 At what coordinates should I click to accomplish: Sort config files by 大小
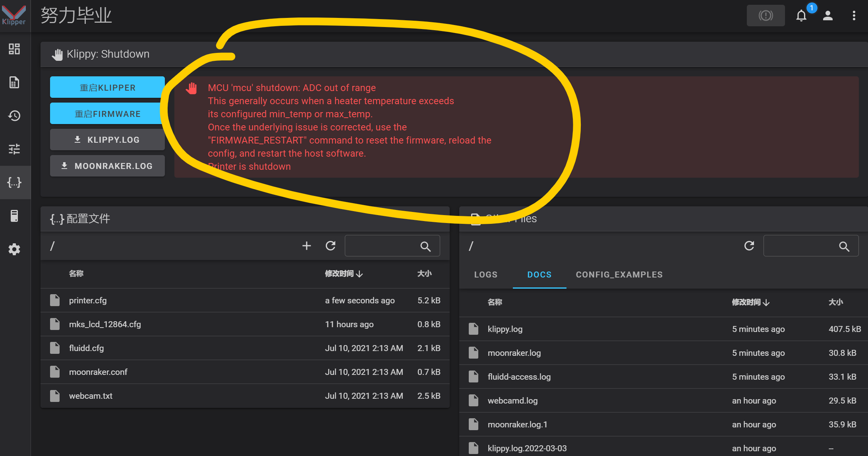point(424,274)
